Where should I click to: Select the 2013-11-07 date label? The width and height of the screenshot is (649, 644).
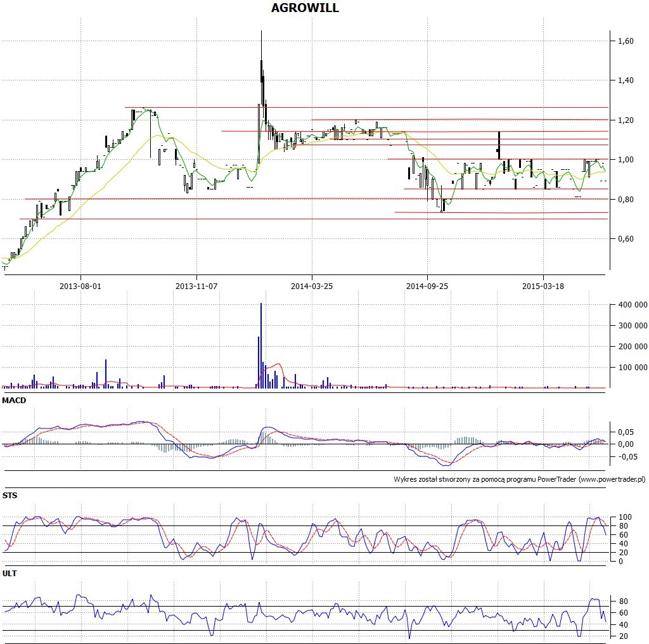(x=196, y=286)
